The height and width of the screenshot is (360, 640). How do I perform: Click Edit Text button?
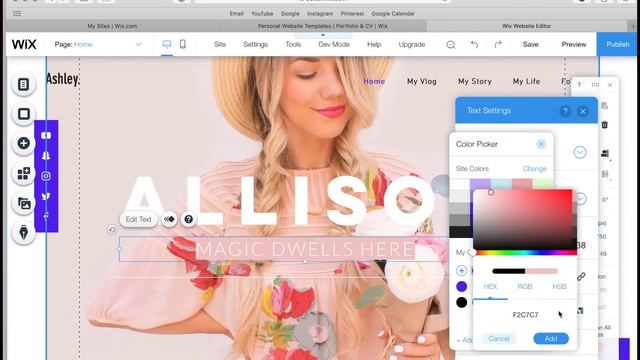[138, 219]
